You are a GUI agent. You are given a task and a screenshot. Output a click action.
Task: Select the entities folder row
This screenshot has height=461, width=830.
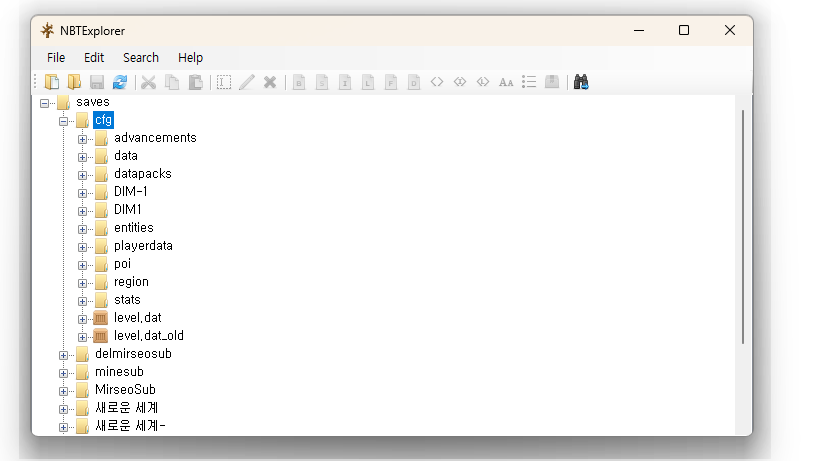(x=134, y=228)
